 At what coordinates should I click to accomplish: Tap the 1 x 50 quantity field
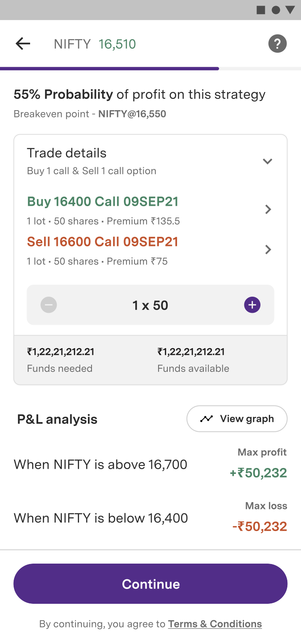click(x=150, y=305)
